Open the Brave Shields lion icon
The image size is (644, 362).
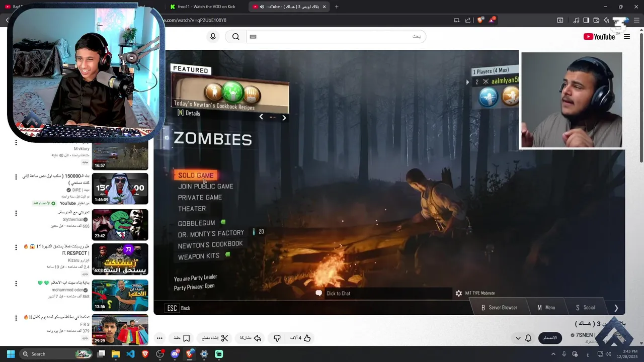(x=480, y=20)
